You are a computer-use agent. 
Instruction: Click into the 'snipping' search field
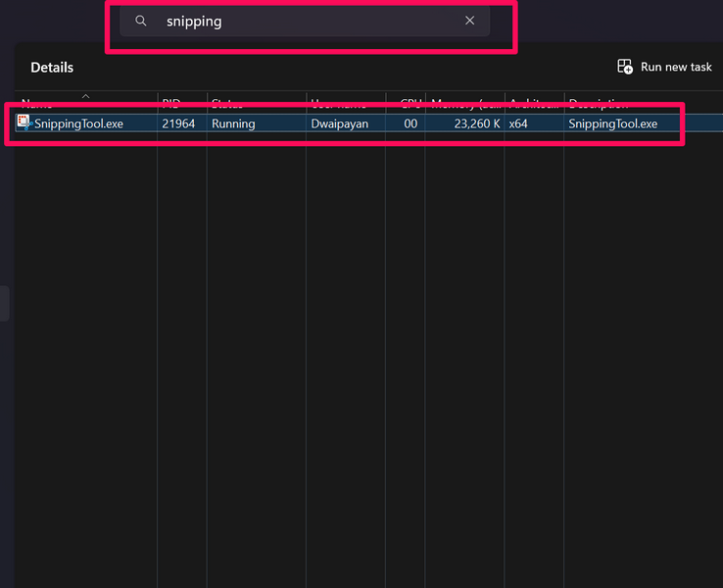[305, 22]
